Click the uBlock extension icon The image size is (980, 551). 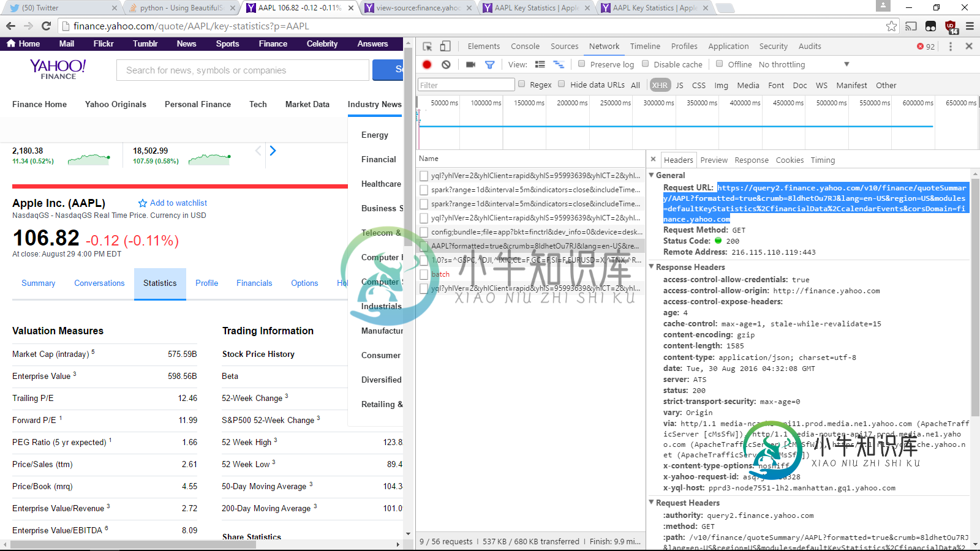951,26
